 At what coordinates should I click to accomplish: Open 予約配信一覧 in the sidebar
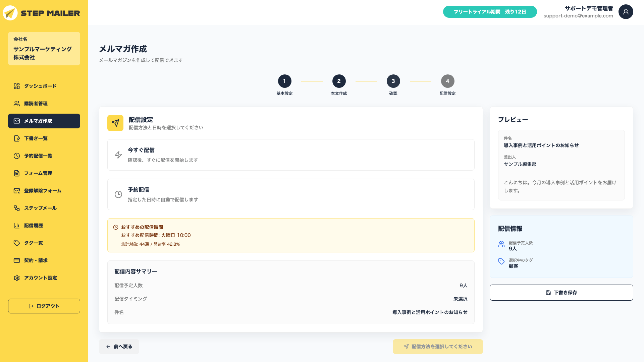point(44,156)
